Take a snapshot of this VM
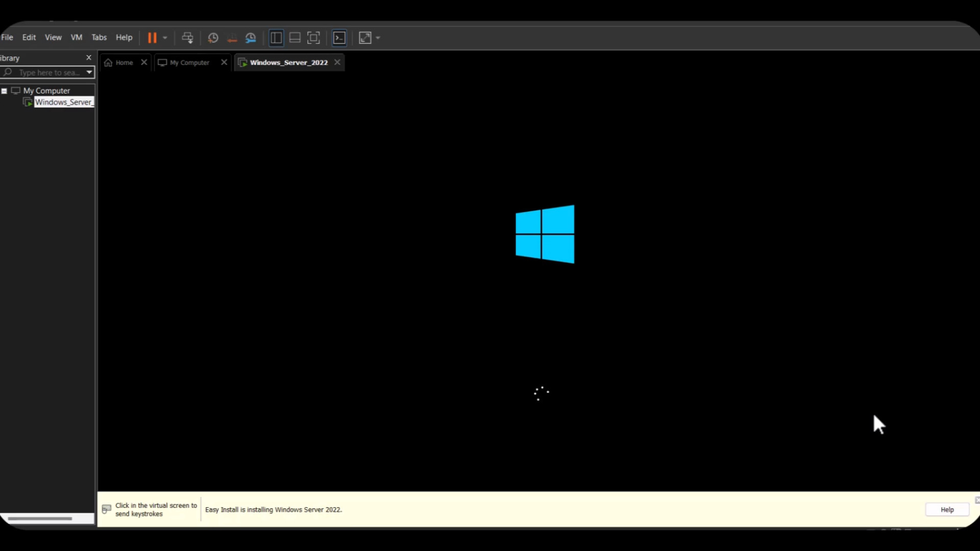The width and height of the screenshot is (980, 551). coord(213,38)
